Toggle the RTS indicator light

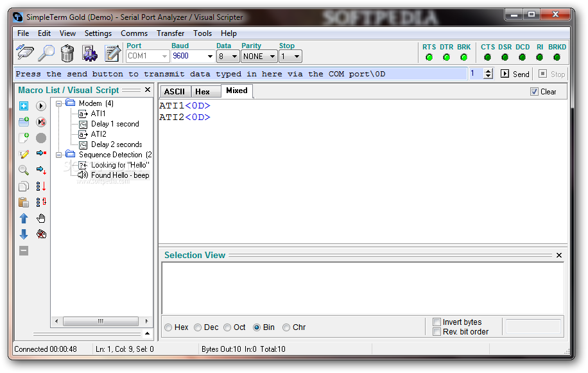point(429,57)
